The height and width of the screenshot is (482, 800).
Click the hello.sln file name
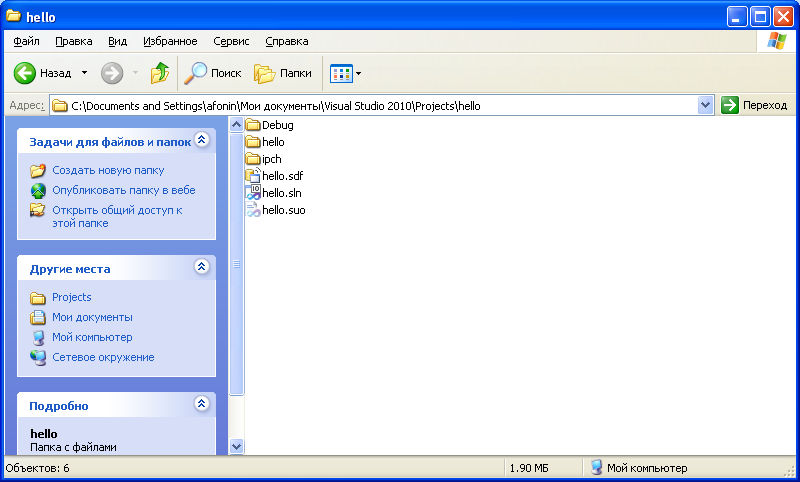pos(282,193)
